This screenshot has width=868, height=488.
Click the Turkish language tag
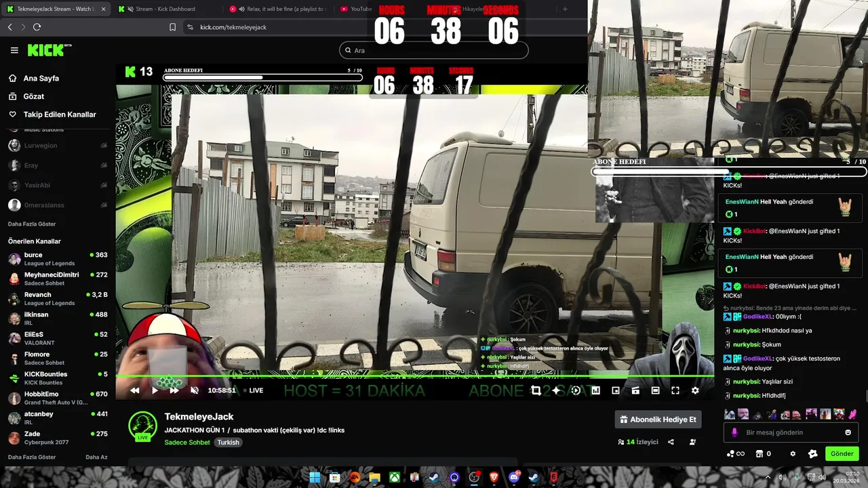coord(228,443)
